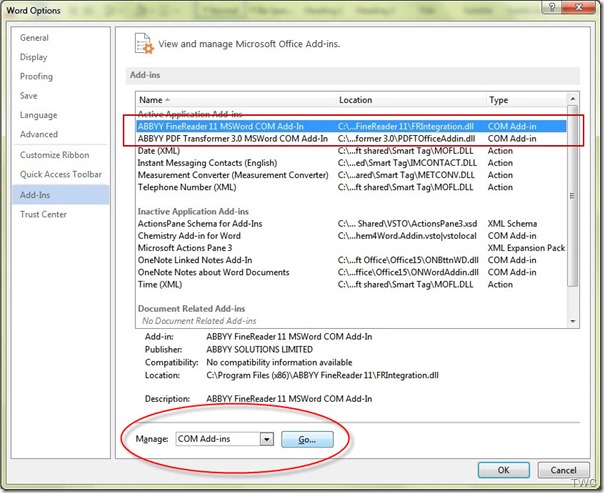Select Instant Messaging Contacts (English) row
The width and height of the screenshot is (604, 493).
click(x=351, y=163)
